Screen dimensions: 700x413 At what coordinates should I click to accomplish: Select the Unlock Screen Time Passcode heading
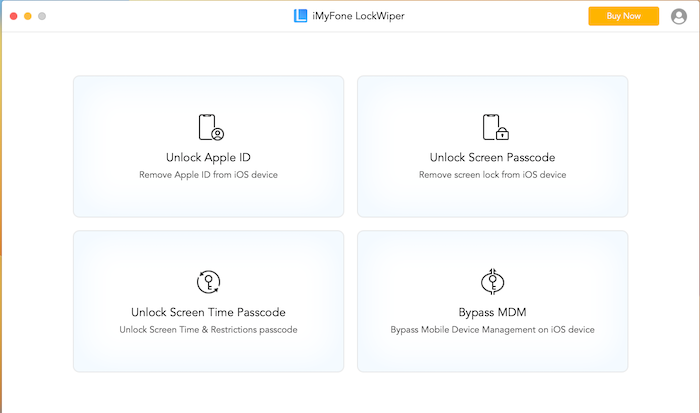point(208,312)
